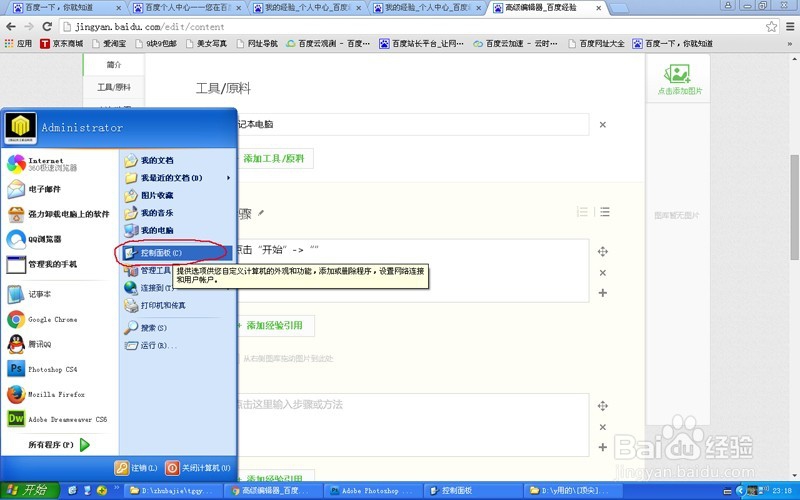The image size is (800, 500).
Task: Open 爱淘宝 bookmark
Action: (x=109, y=44)
